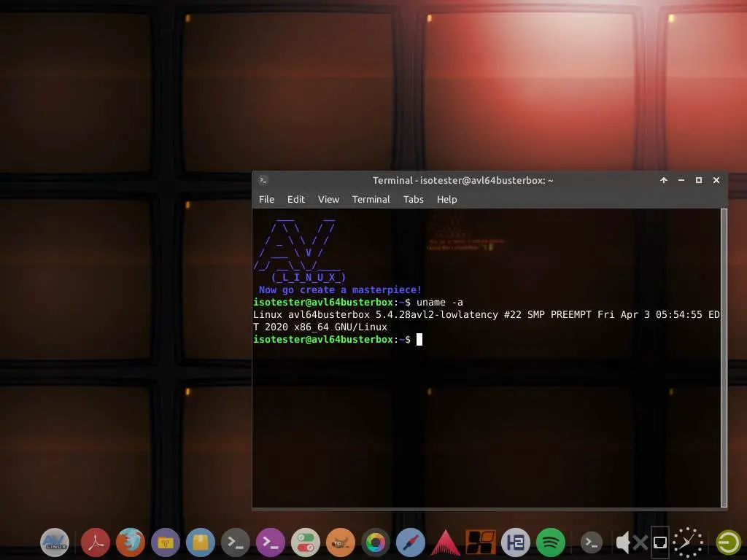The width and height of the screenshot is (747, 560).
Task: Open the analog clock in the panel
Action: click(688, 542)
